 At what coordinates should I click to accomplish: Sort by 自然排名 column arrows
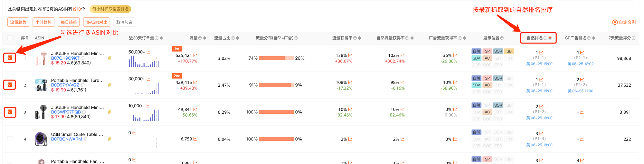(550, 38)
